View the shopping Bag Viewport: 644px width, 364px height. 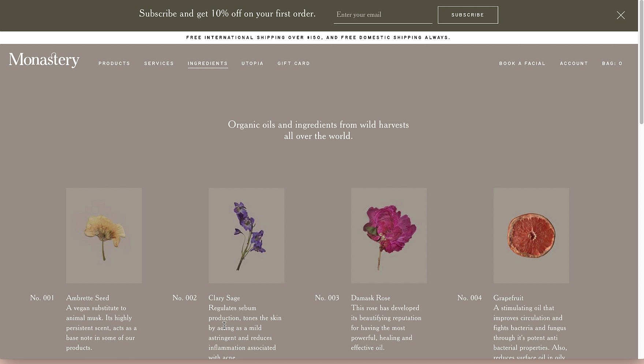(612, 64)
